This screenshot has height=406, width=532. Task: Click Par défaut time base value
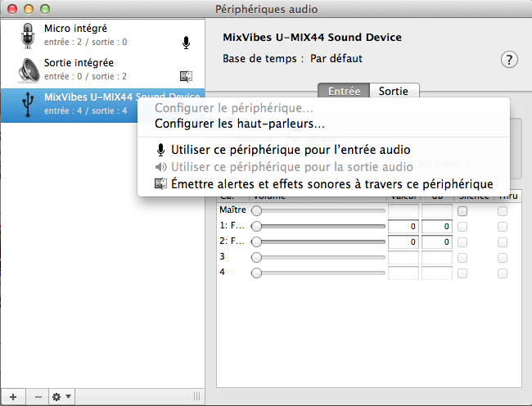pos(336,59)
